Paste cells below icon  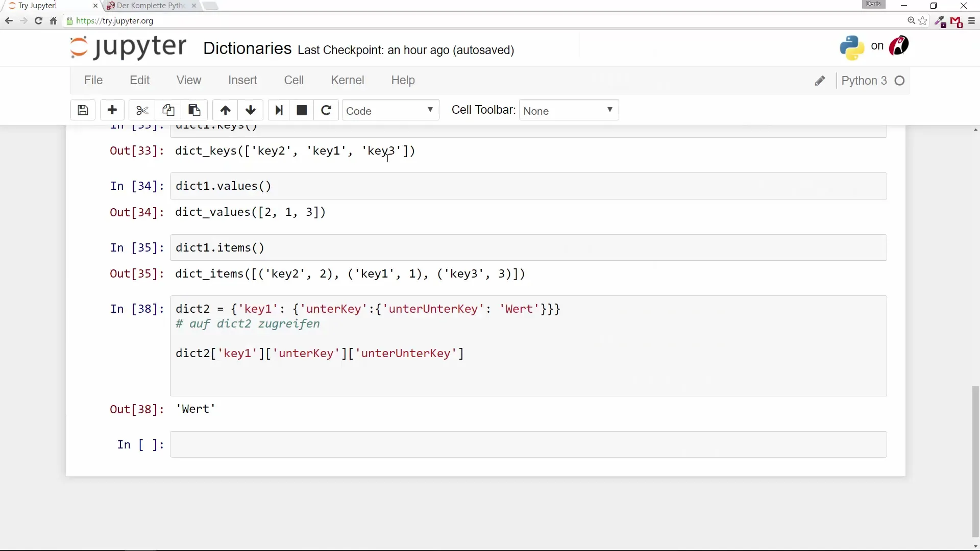[x=194, y=110]
